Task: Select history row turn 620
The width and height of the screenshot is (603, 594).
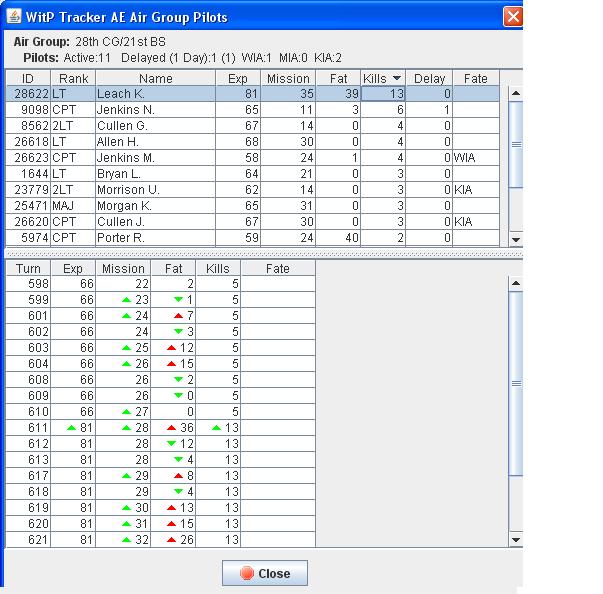Action: [x=160, y=524]
